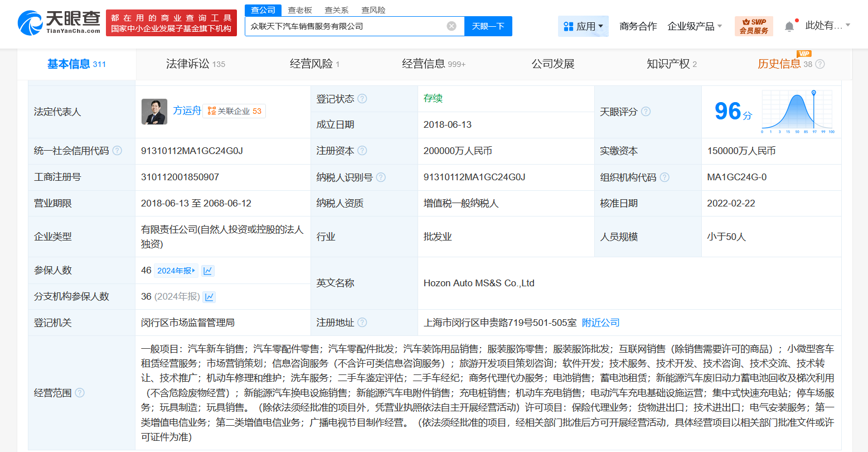Open notifications via the bell icon
Viewport: 868px width, 452px height.
point(789,26)
